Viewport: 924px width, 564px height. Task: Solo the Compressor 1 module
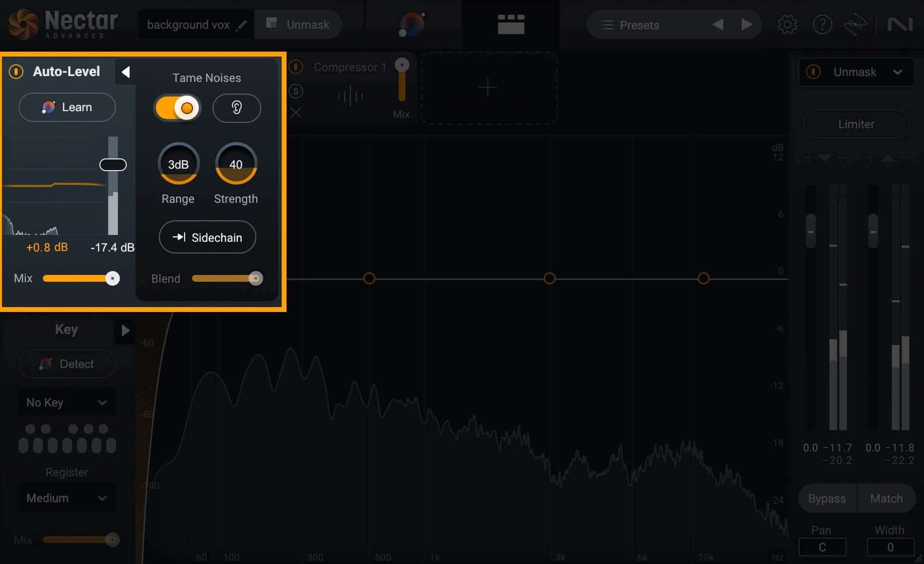296,91
